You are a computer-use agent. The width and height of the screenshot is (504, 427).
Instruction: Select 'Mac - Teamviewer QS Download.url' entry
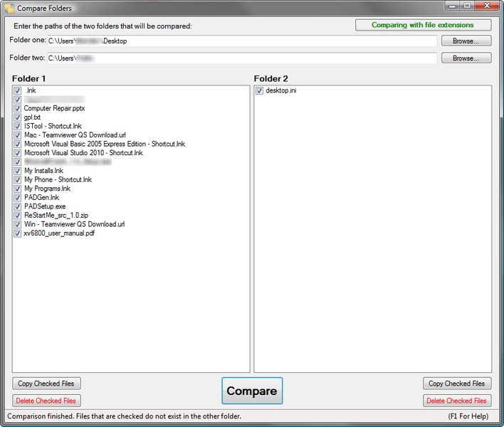(75, 135)
